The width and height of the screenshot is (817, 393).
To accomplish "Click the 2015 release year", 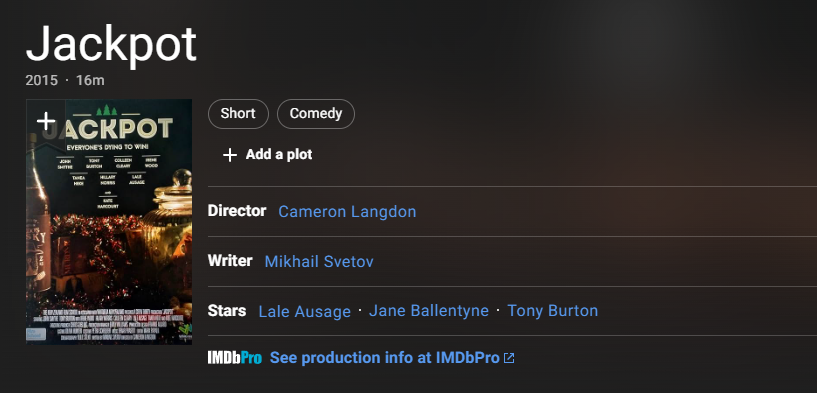I will [x=42, y=80].
